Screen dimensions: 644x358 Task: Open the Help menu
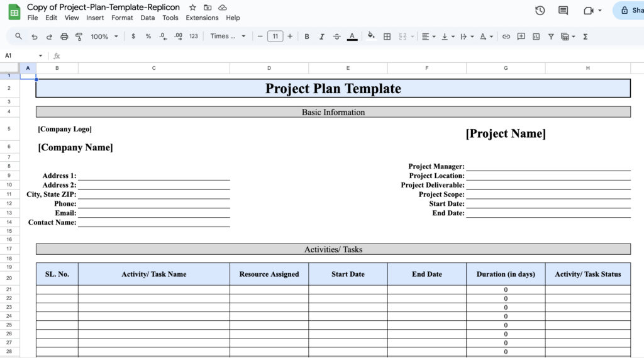tap(233, 18)
